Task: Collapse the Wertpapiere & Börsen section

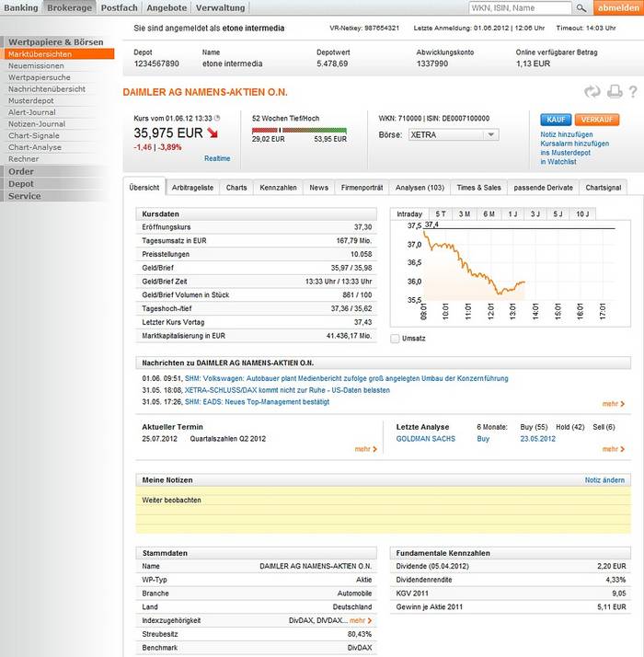Action: pos(56,42)
